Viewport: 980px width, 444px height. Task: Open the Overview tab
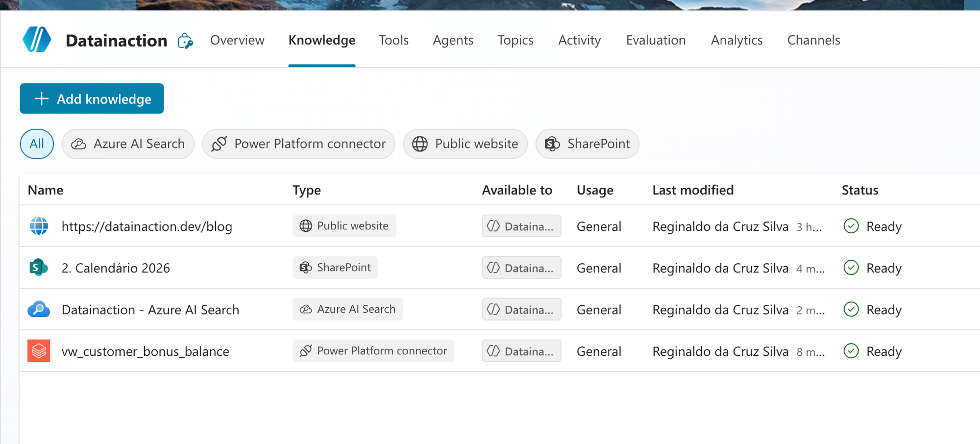coord(237,40)
